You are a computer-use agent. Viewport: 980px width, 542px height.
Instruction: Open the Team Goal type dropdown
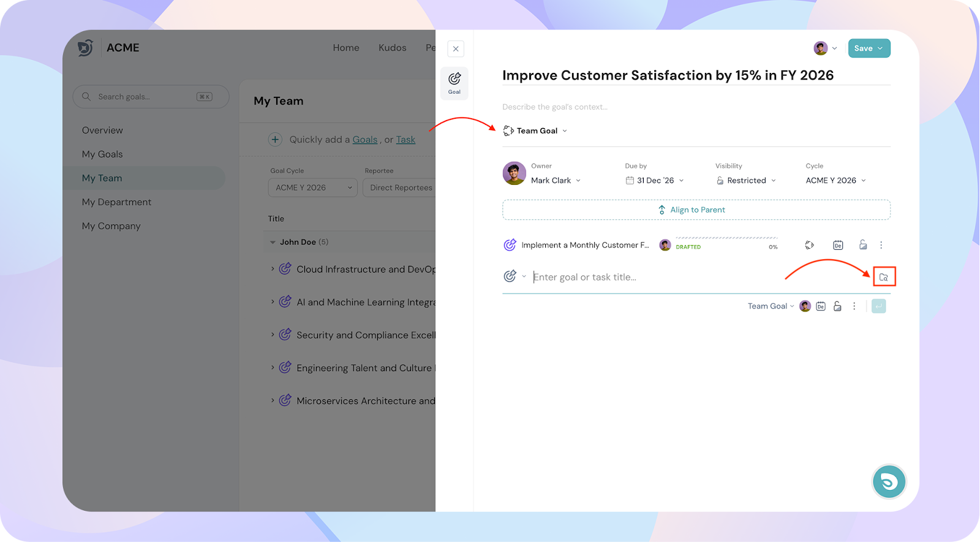point(536,130)
